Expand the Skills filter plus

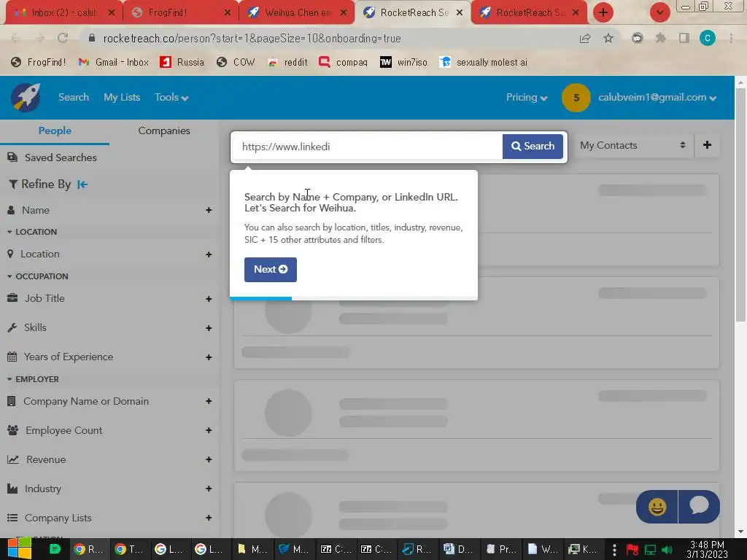pyautogui.click(x=209, y=328)
